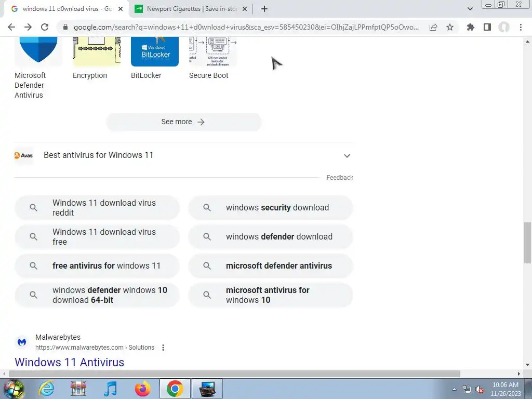Open Malwarebytes result options menu
Viewport: 532px width, 399px height.
(x=163, y=348)
